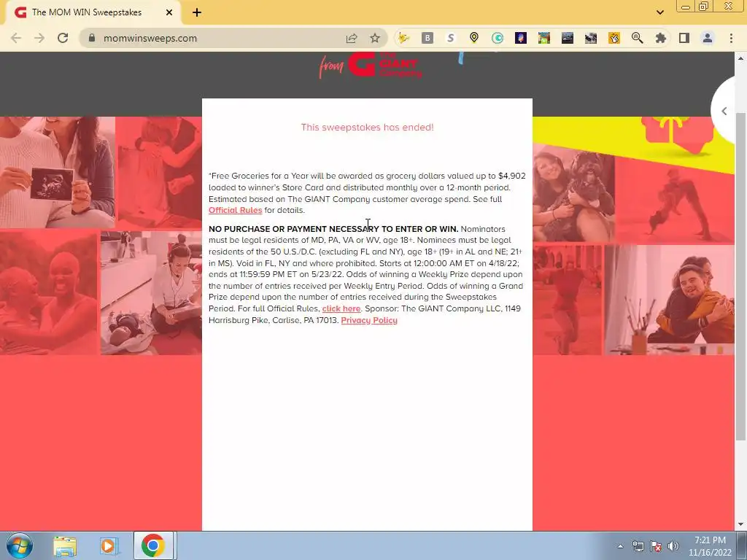The height and width of the screenshot is (560, 747).
Task: Click the yellow bird extension icon
Action: [404, 38]
